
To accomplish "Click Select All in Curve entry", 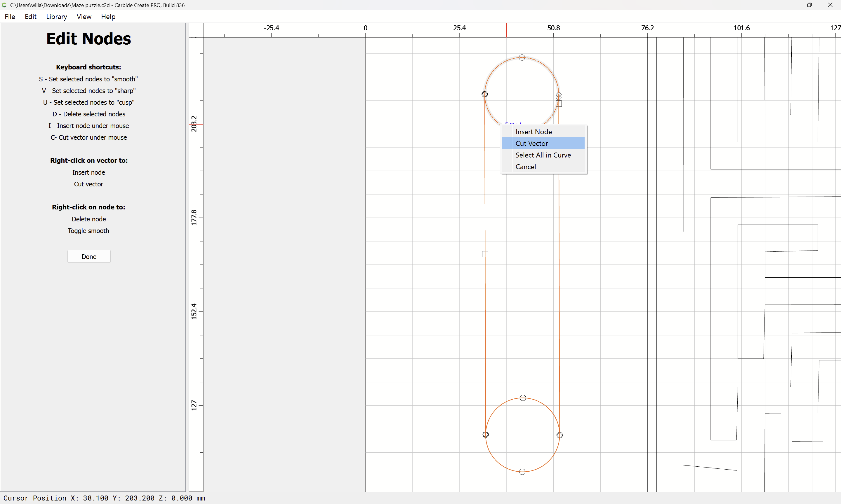I will [543, 155].
